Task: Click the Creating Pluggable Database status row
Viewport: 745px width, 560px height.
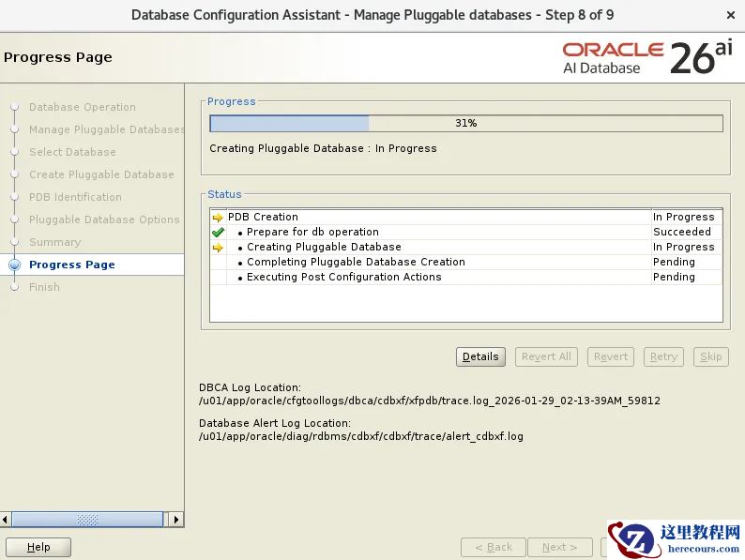Action: coord(465,247)
